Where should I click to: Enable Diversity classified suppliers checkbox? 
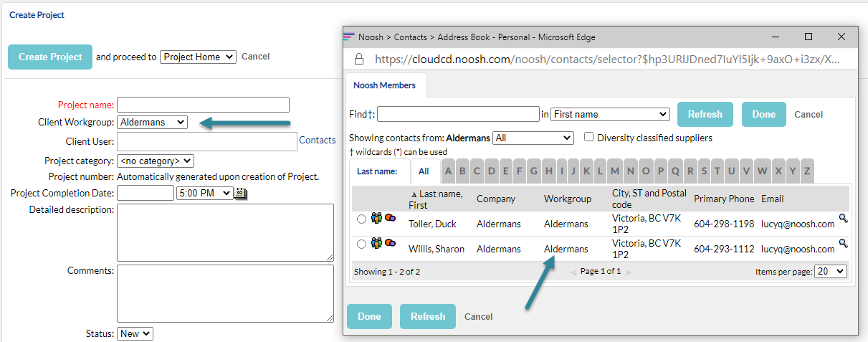click(588, 137)
